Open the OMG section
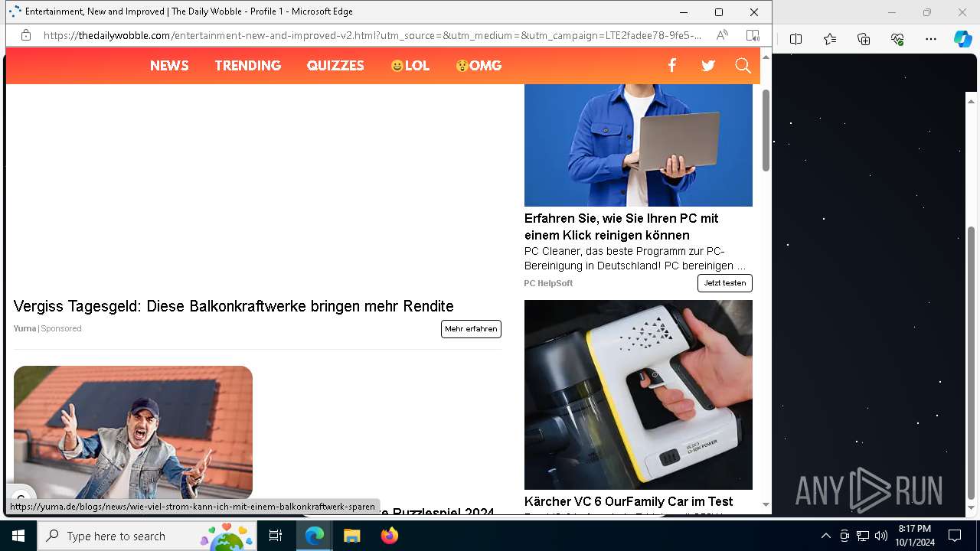The image size is (980, 551). pos(479,66)
